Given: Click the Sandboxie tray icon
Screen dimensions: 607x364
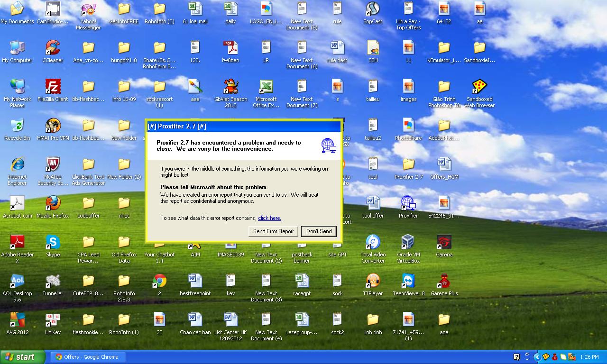Looking at the screenshot, I should [545, 357].
